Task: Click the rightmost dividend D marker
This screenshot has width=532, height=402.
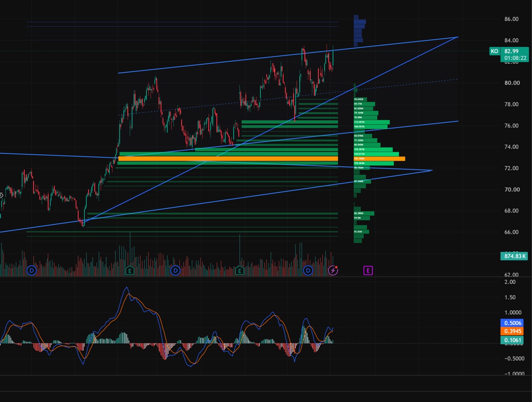Action: pyautogui.click(x=308, y=270)
